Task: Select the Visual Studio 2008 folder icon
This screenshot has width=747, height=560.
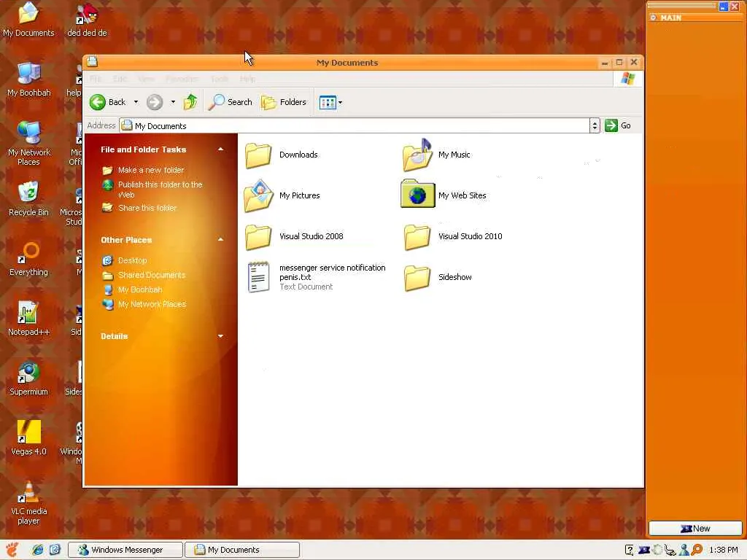Action: (x=258, y=237)
